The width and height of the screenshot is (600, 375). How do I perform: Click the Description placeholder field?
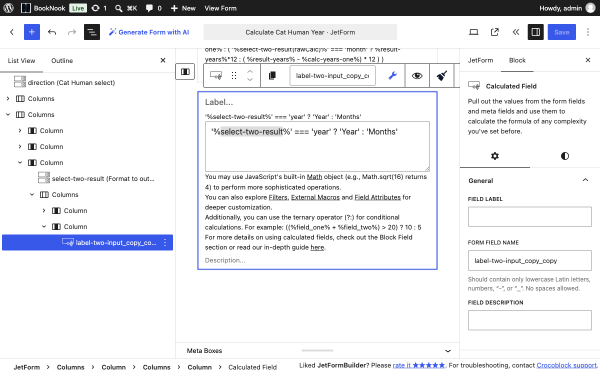coord(225,260)
